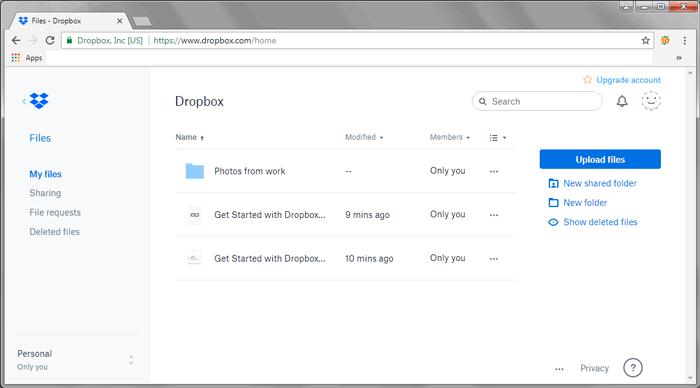Click the search magnifier icon
700x388 pixels.
[483, 101]
